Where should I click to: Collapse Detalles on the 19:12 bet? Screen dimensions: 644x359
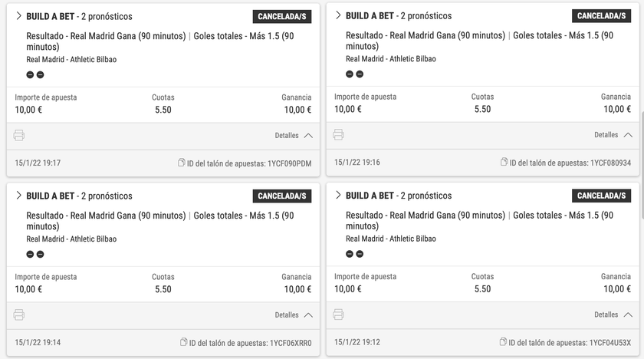(x=613, y=315)
